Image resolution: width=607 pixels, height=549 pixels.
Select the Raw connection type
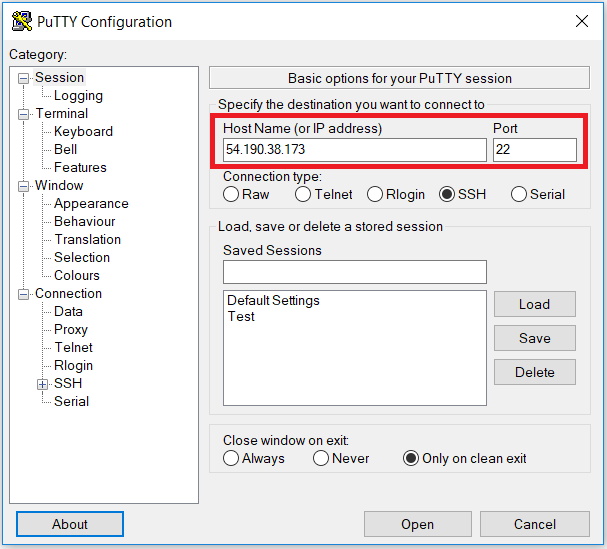(231, 194)
